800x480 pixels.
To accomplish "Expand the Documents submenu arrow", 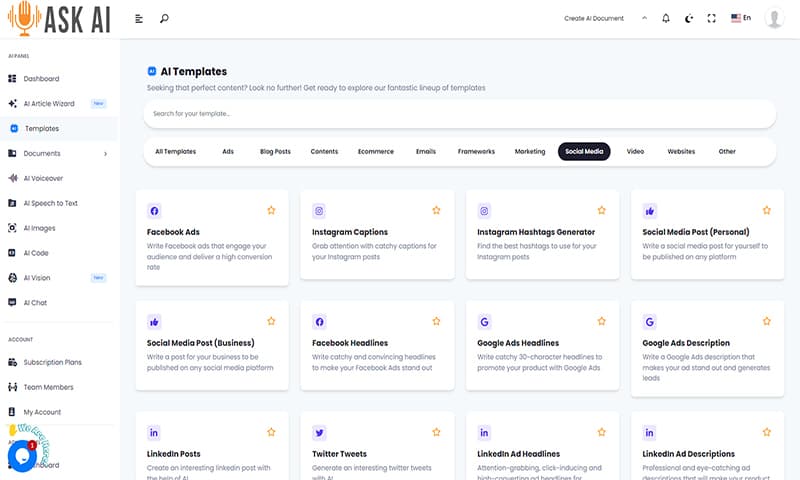I will tap(106, 154).
